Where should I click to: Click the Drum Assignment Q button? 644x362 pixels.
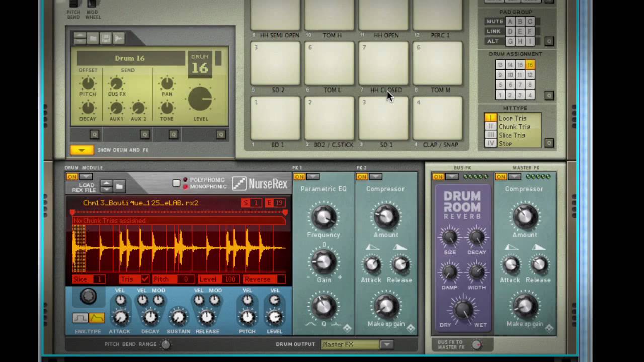549,95
